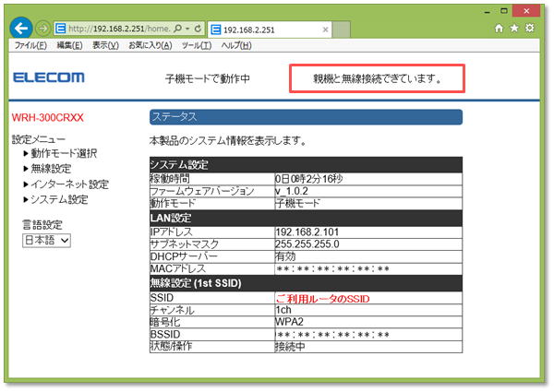This screenshot has width=554, height=392.
Task: Click the browser Back arrow button
Action: click(x=21, y=29)
